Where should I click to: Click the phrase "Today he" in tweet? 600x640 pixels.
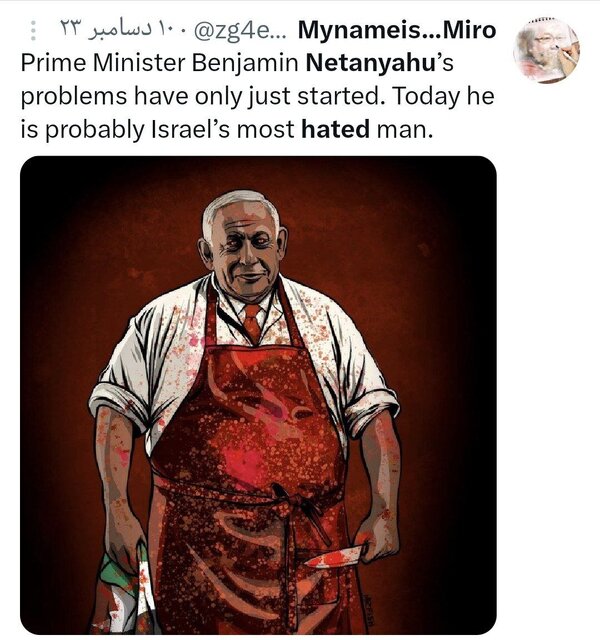444,97
